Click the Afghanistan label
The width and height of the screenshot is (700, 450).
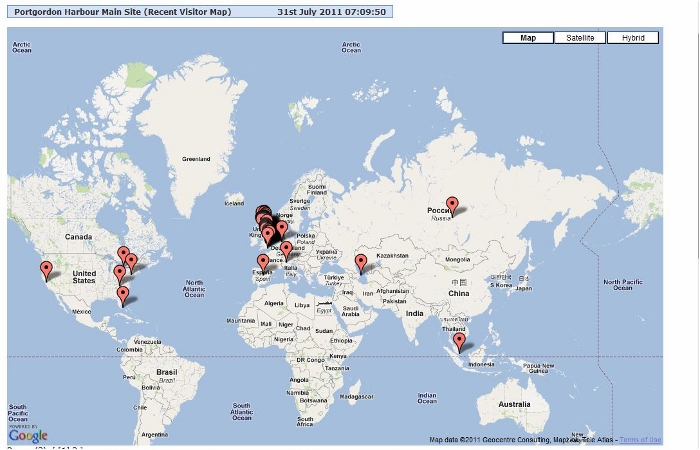(392, 291)
